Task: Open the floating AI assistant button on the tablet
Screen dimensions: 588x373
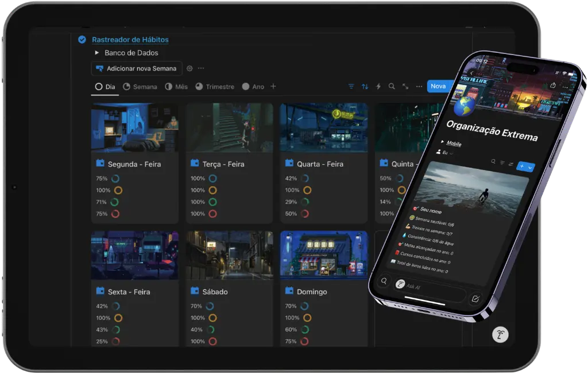Action: [500, 334]
